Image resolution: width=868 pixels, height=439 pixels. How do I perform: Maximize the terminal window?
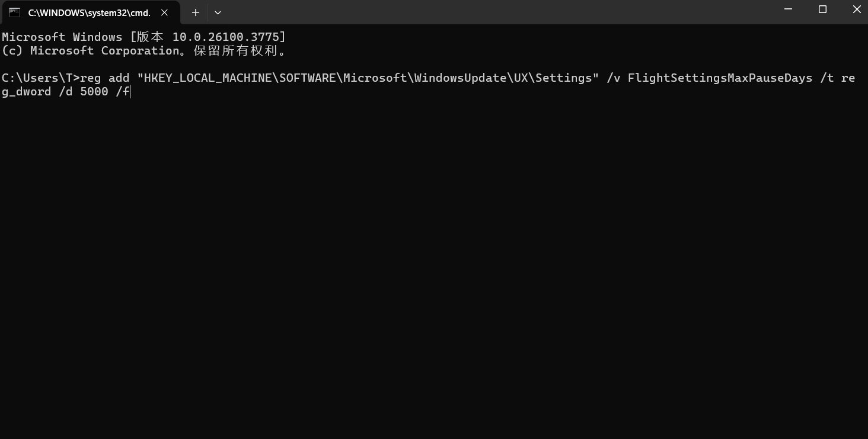[x=822, y=9]
